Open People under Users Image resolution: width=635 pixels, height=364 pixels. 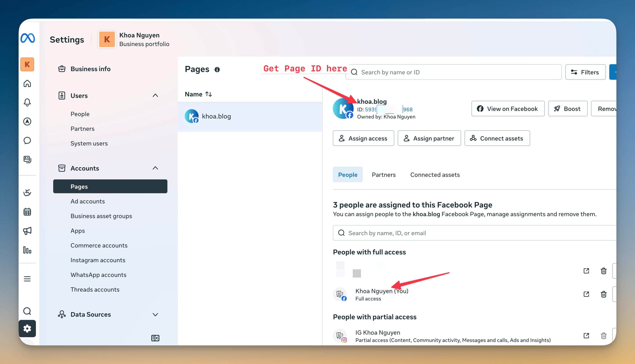80,114
